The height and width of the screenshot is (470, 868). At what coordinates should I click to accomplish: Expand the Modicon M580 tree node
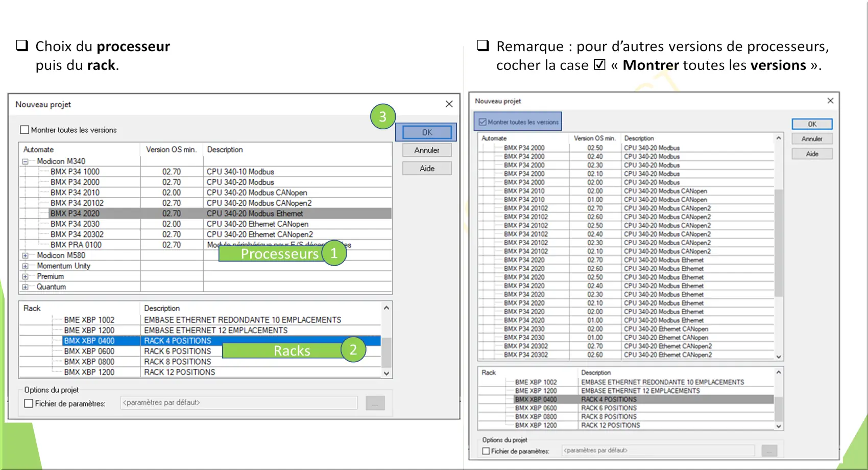pyautogui.click(x=25, y=255)
